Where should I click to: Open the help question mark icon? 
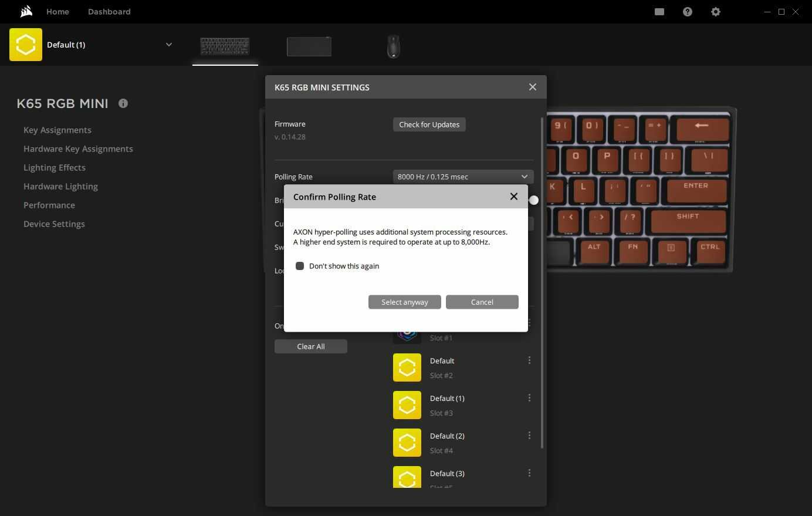coord(687,12)
